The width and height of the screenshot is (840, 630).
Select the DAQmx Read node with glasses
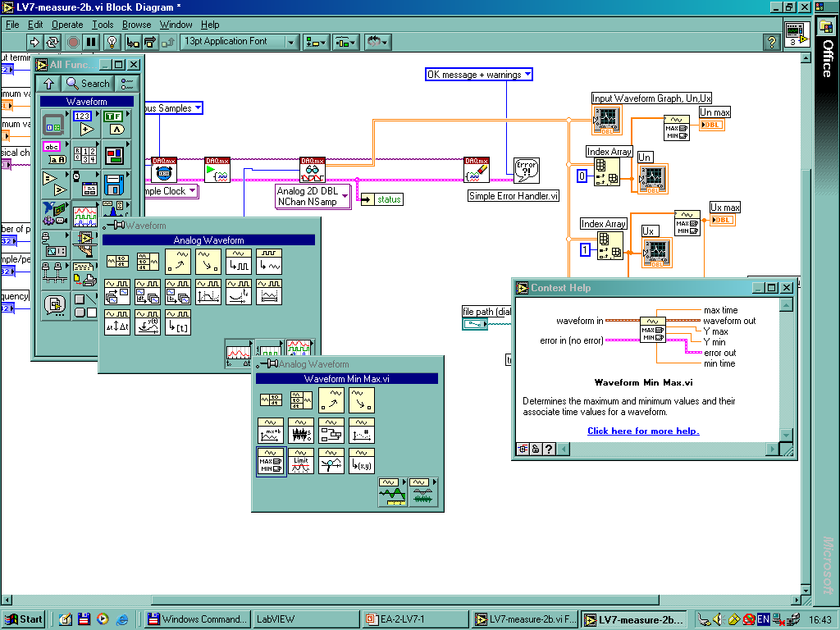313,170
